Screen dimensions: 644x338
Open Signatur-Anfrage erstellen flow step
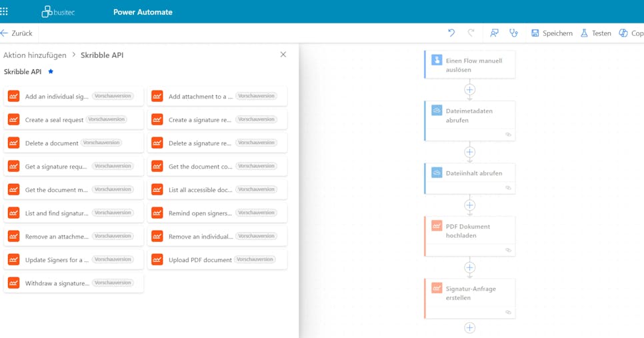[x=470, y=299]
